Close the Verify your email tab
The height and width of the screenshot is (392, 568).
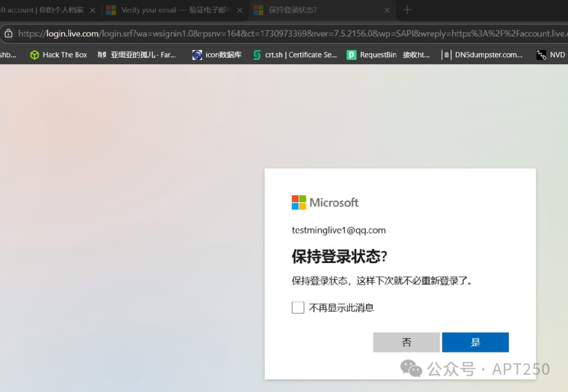point(239,11)
